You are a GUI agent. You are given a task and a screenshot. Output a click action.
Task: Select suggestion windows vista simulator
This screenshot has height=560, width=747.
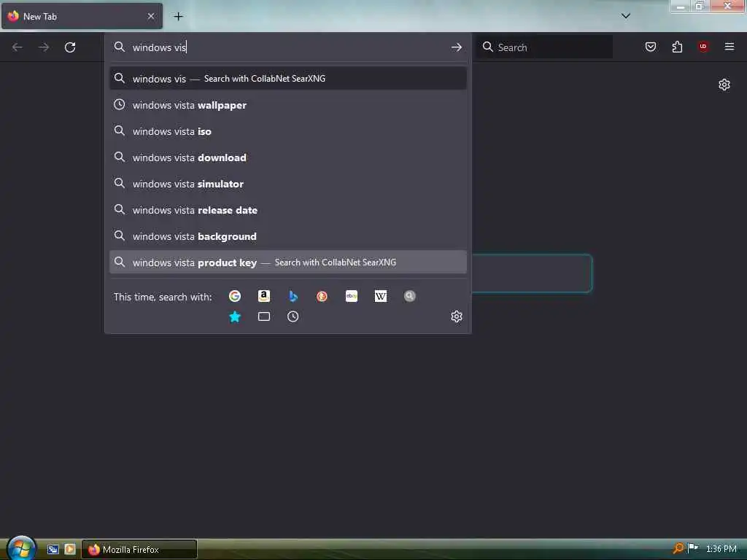tap(287, 183)
